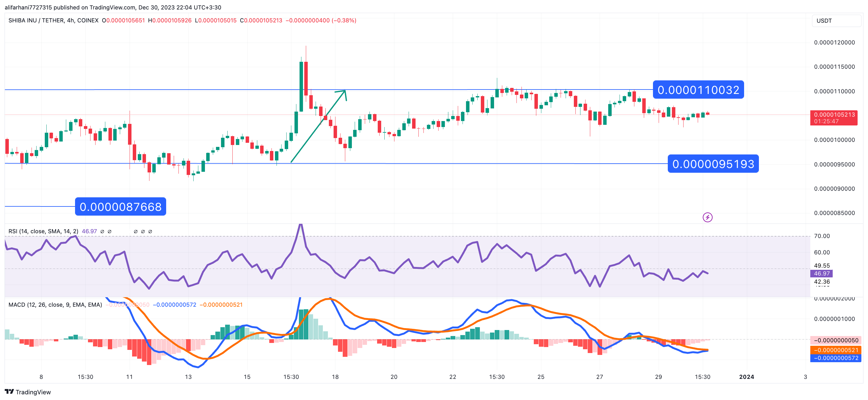The image size is (868, 400).
Task: Click the 2024 label on time axis
Action: coord(746,377)
